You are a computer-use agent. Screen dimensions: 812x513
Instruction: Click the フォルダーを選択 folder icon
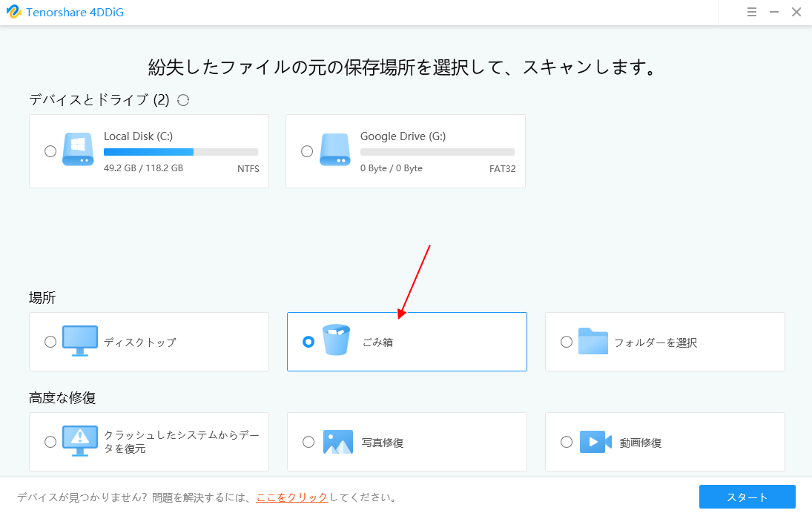(593, 341)
